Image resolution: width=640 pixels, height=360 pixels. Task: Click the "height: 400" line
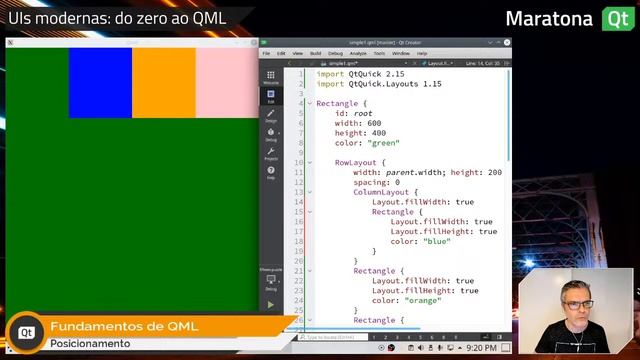360,133
